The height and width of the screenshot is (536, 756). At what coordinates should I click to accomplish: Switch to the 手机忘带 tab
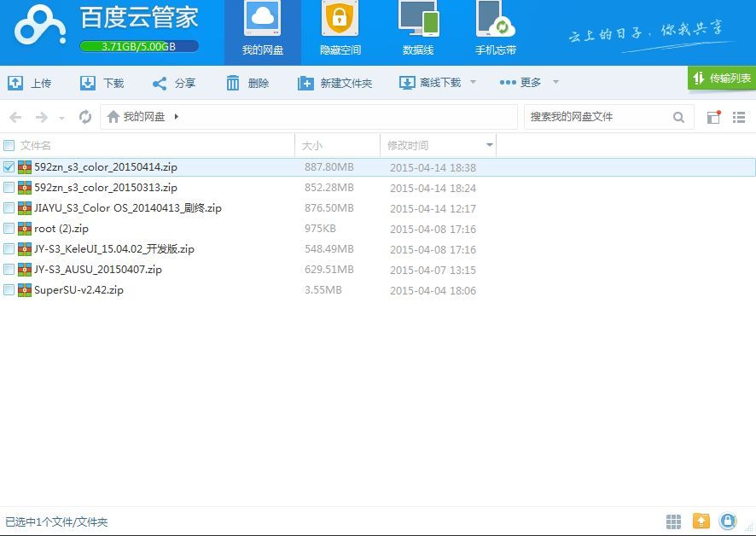[496, 30]
